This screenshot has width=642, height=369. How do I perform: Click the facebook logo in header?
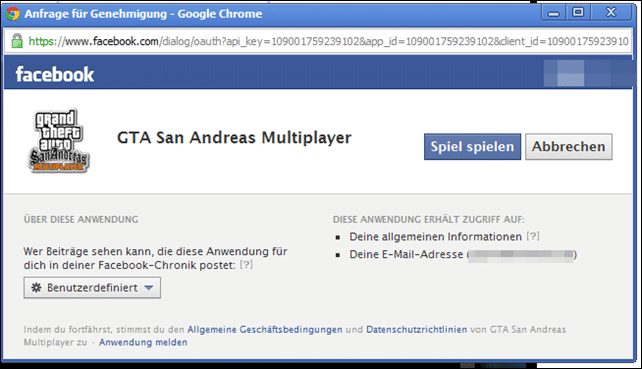(x=55, y=75)
